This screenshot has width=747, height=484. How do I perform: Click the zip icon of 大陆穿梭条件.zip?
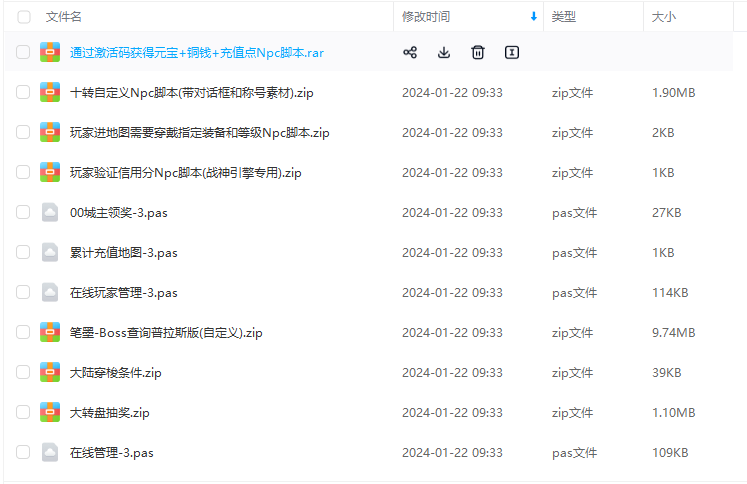pos(50,372)
